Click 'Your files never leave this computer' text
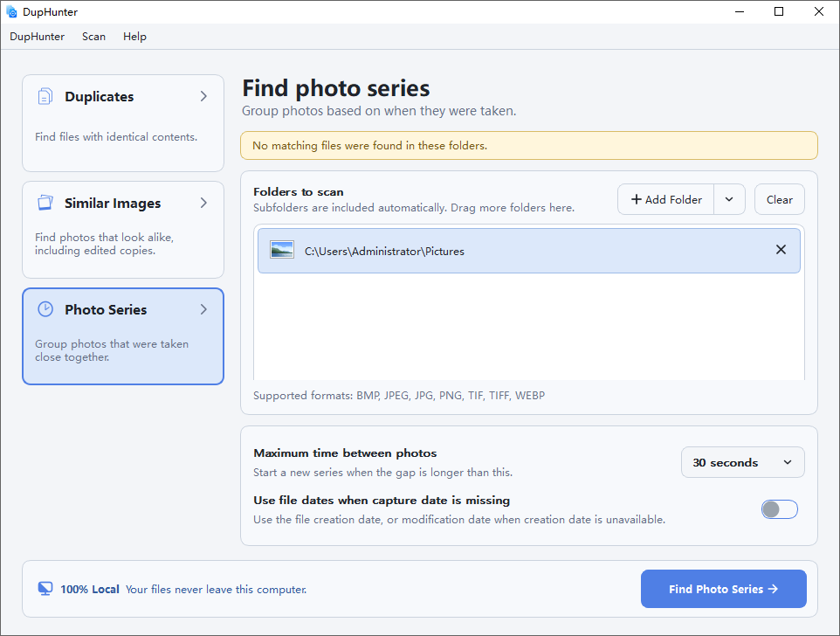Screen dimensions: 840x636 pos(217,590)
